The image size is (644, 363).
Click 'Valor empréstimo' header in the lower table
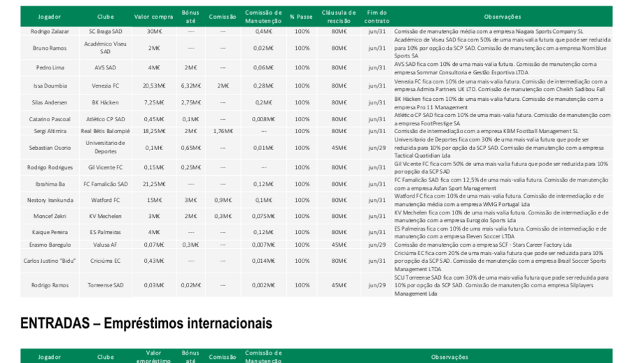pyautogui.click(x=153, y=357)
